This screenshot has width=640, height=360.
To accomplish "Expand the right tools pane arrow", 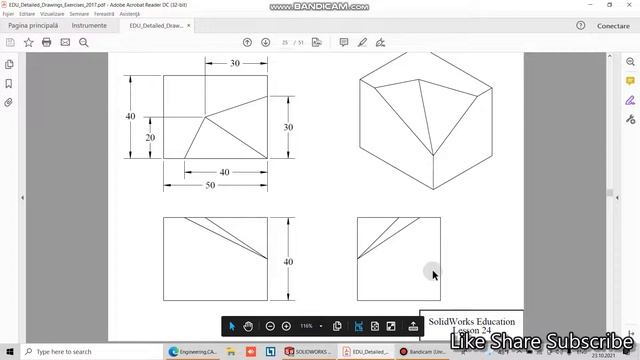I will (617, 198).
